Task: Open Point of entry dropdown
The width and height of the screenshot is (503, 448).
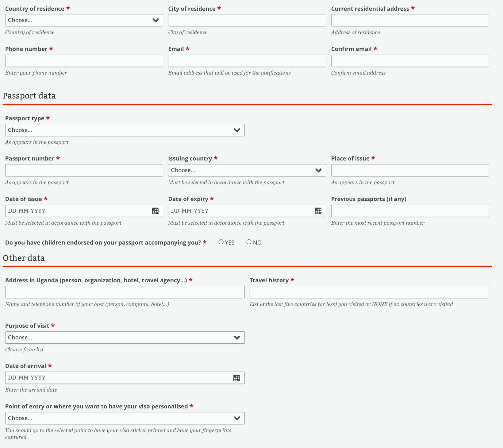Action: pyautogui.click(x=125, y=418)
